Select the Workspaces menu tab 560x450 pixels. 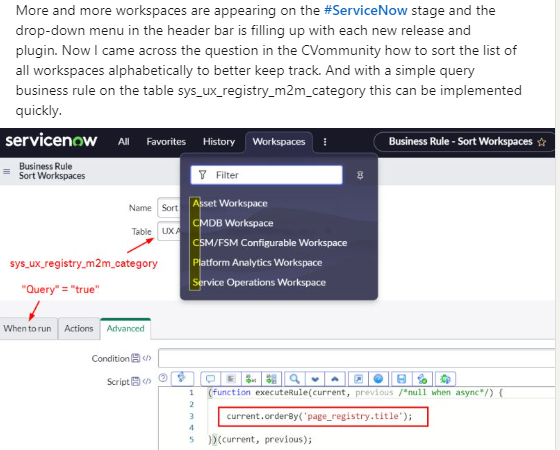point(279,142)
